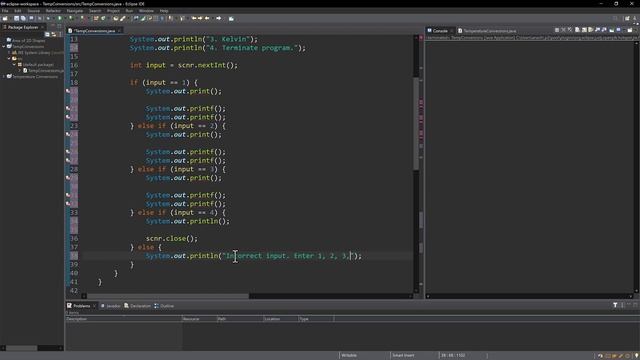
Task: Click the Save All toolbar icon
Action: (x=23, y=18)
